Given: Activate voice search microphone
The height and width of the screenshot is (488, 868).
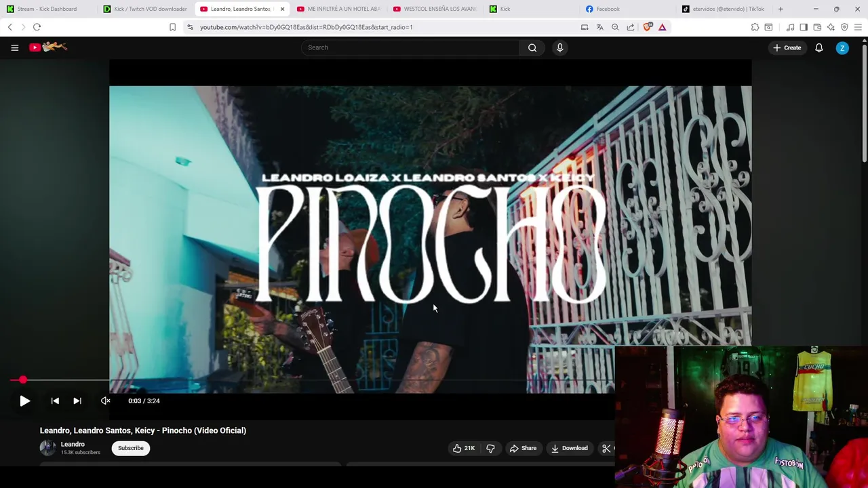Looking at the screenshot, I should (x=559, y=47).
